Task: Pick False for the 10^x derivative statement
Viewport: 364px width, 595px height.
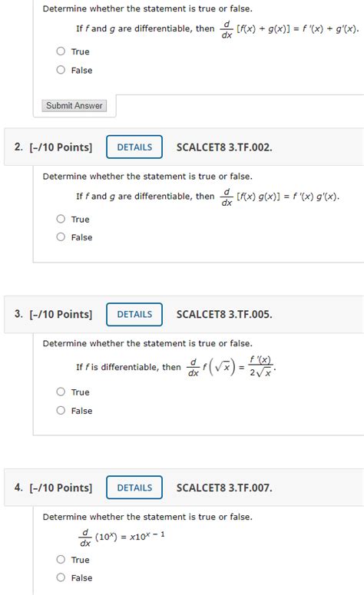Action: 61,577
